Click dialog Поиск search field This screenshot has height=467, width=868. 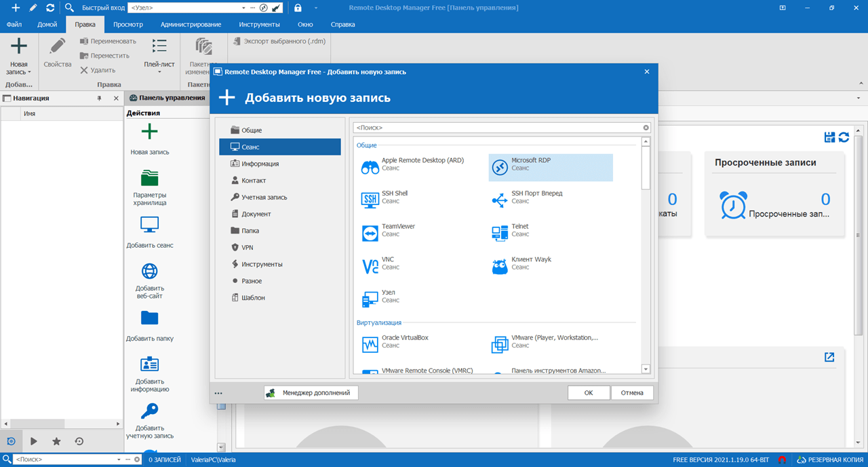pos(498,128)
